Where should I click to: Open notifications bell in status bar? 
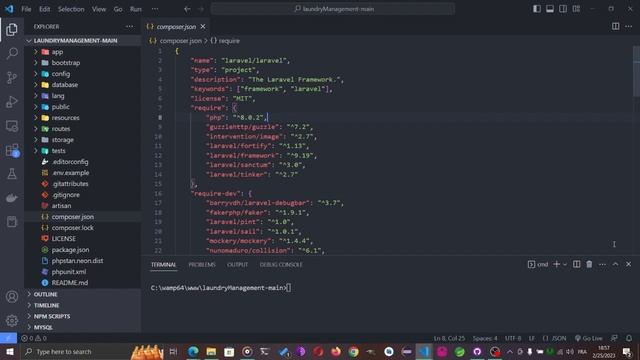click(x=629, y=338)
